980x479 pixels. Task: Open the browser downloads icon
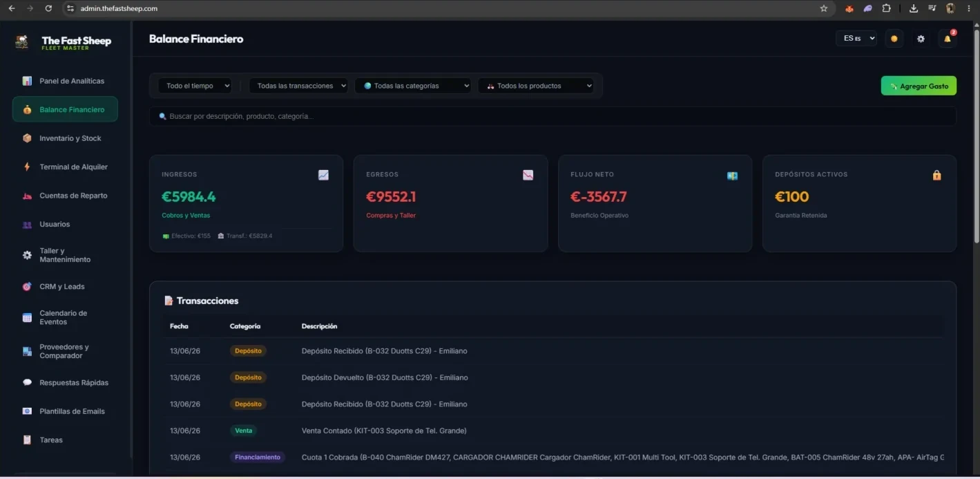pyautogui.click(x=914, y=8)
